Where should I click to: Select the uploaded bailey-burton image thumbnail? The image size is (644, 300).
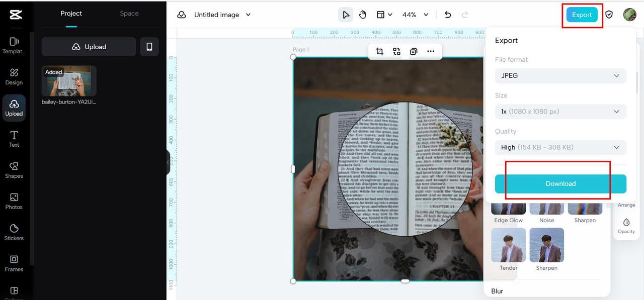pos(69,81)
